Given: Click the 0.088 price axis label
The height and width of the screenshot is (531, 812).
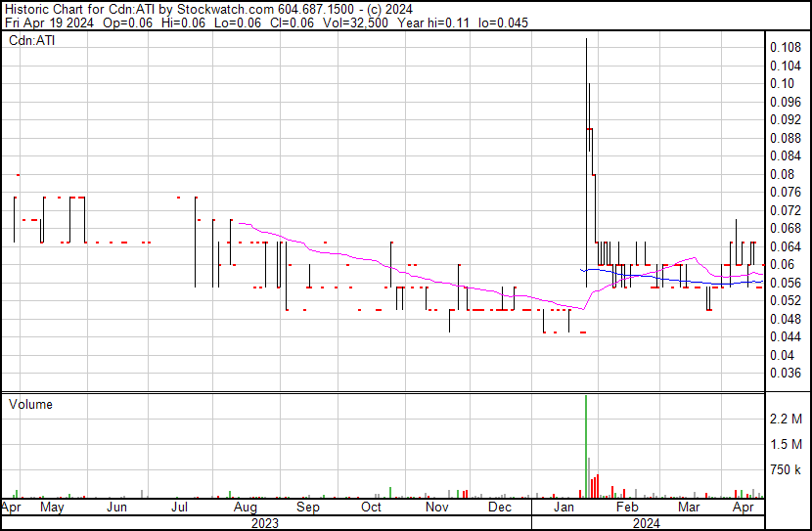Looking at the screenshot, I should coord(785,138).
